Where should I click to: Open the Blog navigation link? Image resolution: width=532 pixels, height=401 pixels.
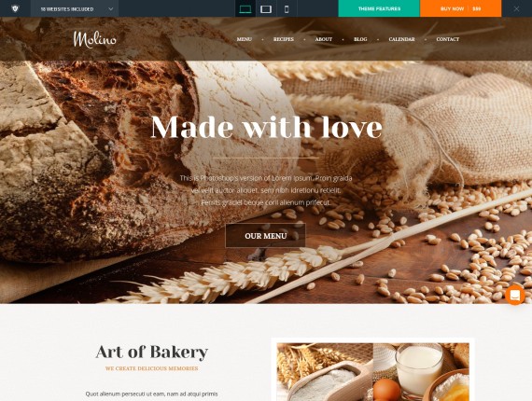360,39
